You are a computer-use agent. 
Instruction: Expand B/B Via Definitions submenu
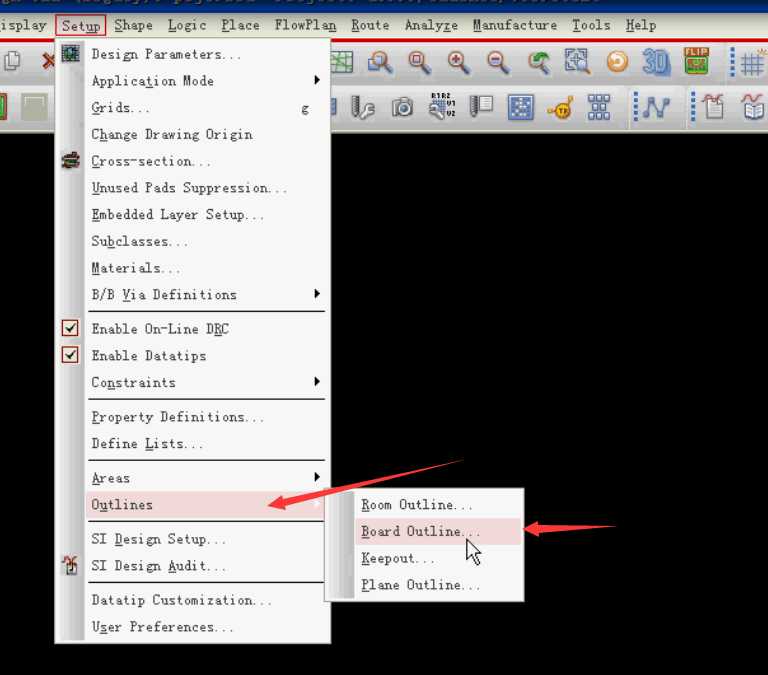pos(206,294)
